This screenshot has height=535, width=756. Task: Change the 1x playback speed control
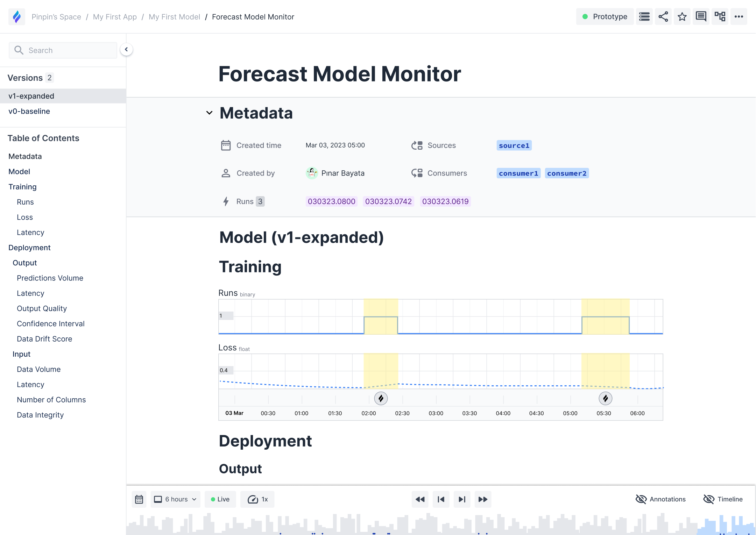257,499
